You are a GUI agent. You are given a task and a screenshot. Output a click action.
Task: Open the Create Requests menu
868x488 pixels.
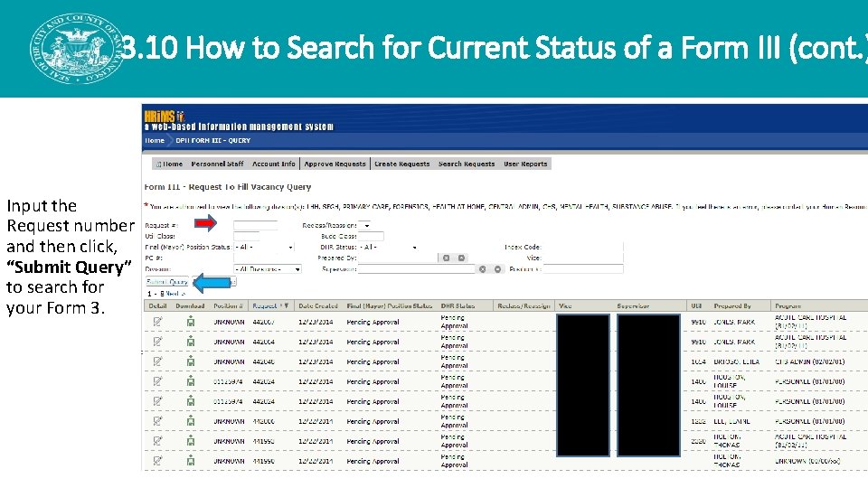[401, 164]
